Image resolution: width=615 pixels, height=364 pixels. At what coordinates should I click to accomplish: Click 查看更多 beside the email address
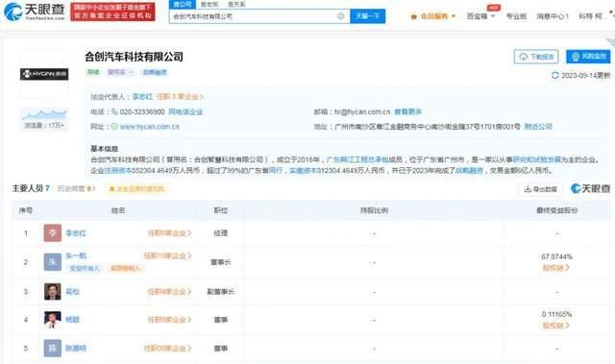tap(407, 112)
